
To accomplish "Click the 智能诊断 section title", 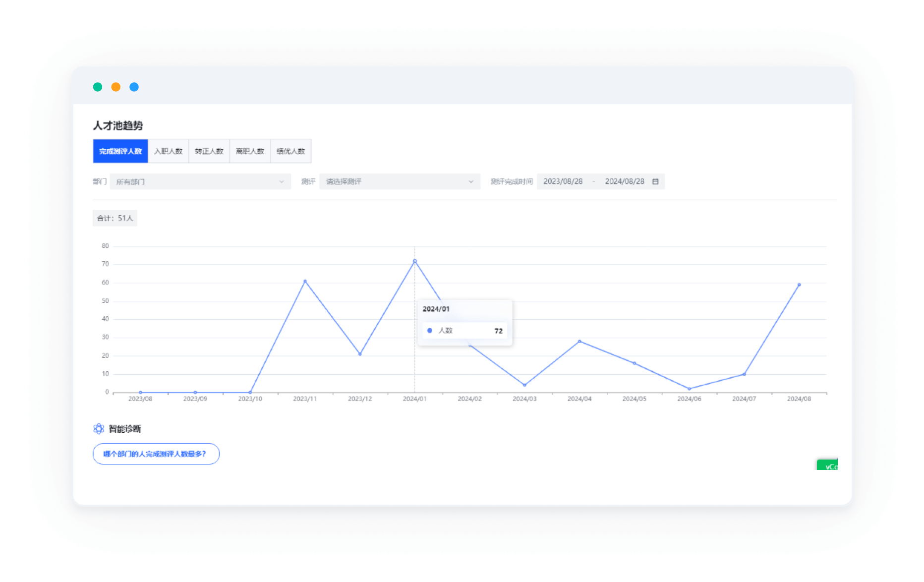I will click(x=125, y=429).
